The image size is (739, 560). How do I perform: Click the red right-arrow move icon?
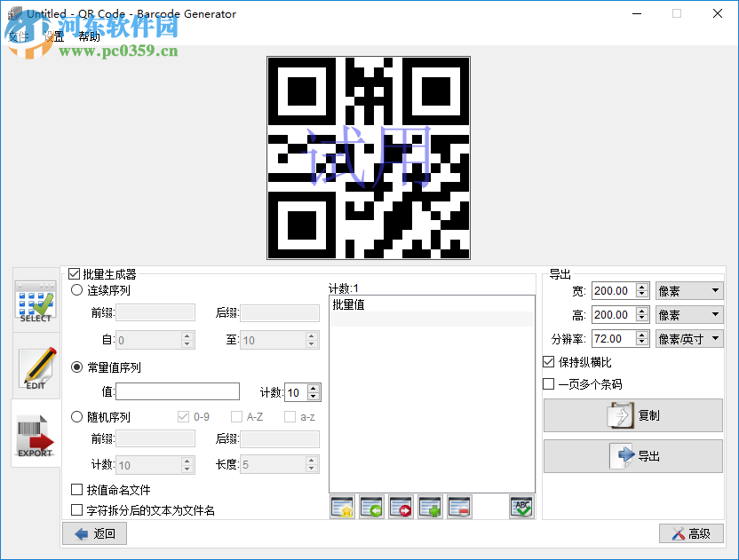(x=400, y=507)
